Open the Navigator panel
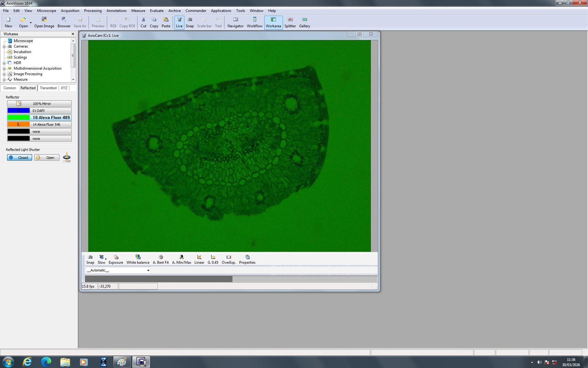Screen dimensions: 588x368 pos(235,21)
